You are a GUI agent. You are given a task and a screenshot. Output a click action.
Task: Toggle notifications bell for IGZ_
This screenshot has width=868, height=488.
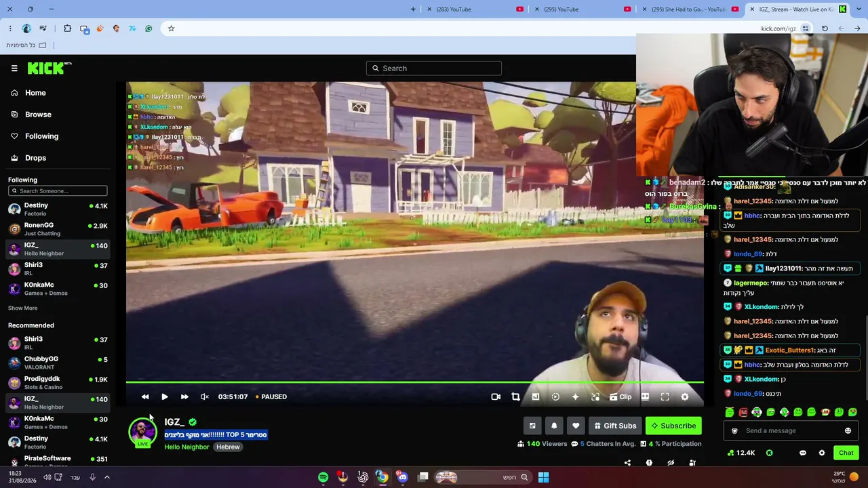tap(554, 426)
